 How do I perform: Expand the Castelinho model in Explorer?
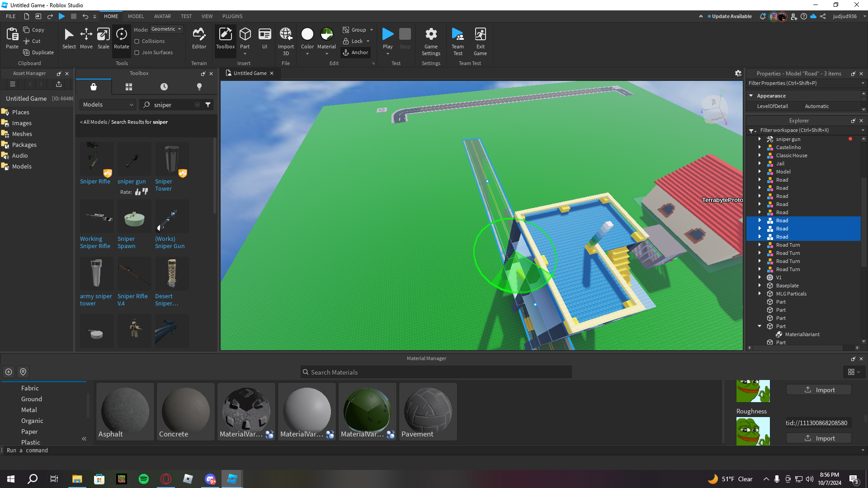[x=759, y=147]
